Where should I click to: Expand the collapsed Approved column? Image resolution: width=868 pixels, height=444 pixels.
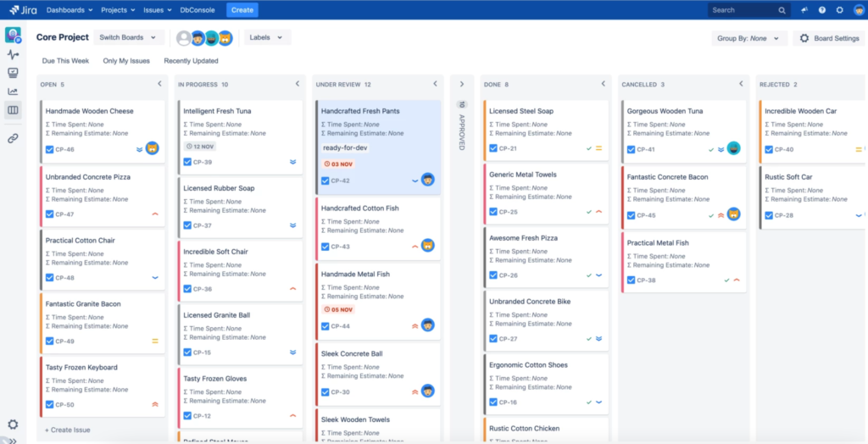pyautogui.click(x=462, y=85)
